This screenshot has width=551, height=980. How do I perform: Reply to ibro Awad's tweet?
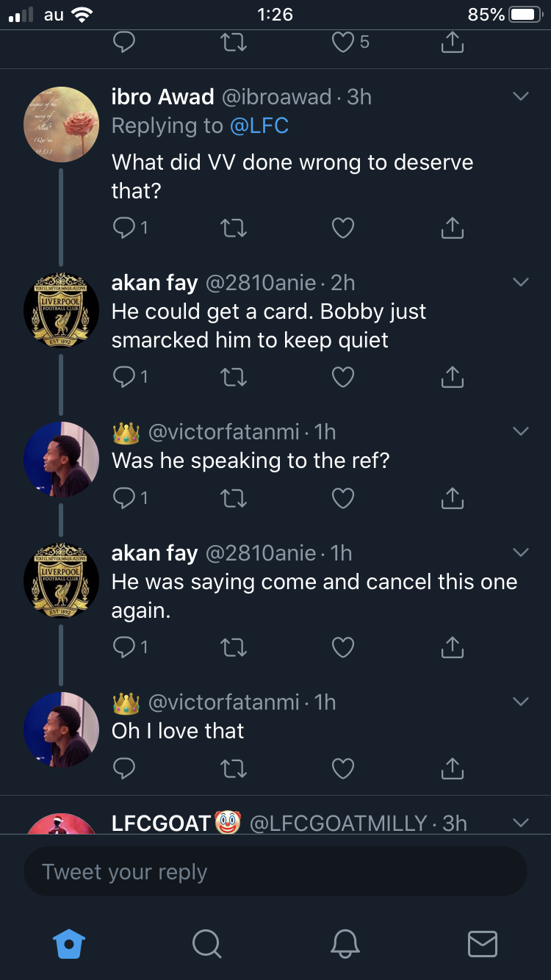[124, 228]
